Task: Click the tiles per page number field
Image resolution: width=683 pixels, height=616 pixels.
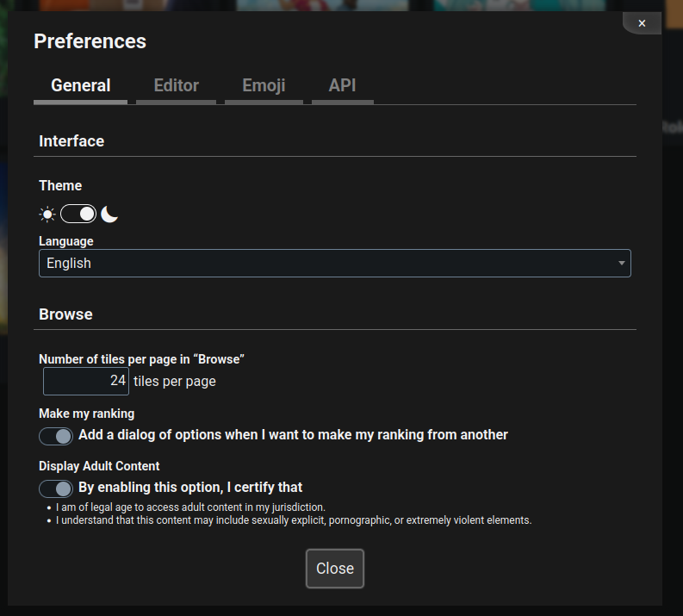Action: (86, 381)
